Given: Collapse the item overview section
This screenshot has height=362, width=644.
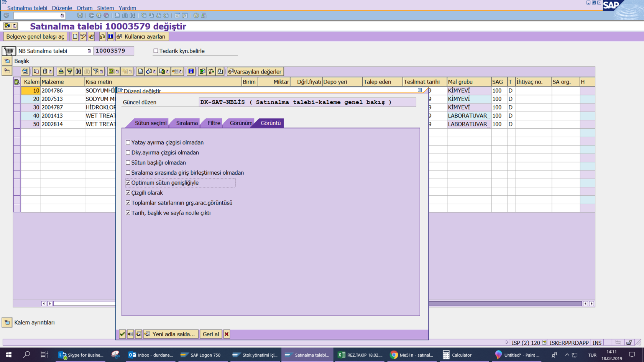Looking at the screenshot, I should (7, 71).
